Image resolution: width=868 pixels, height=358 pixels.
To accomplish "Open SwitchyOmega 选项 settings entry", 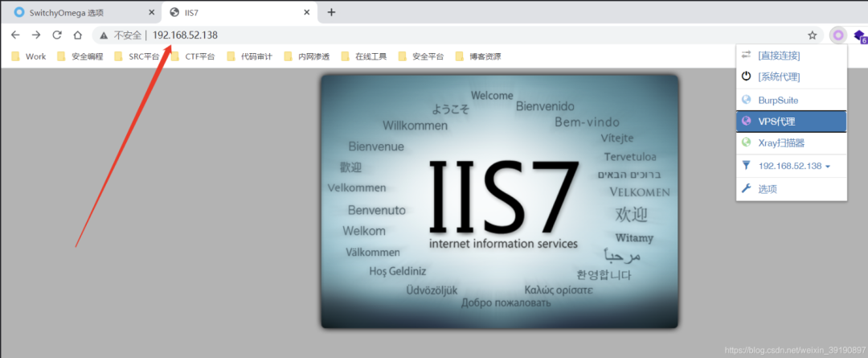I will (792, 189).
